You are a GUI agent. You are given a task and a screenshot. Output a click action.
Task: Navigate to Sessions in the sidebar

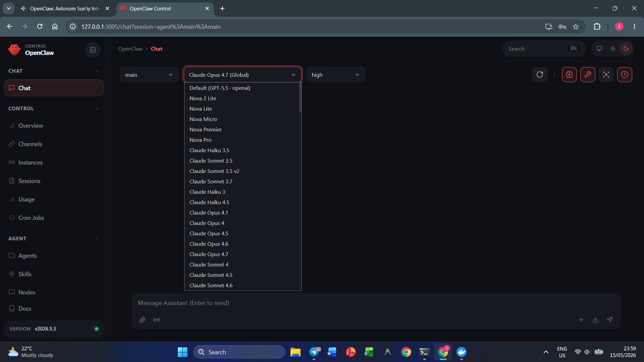coord(54,181)
